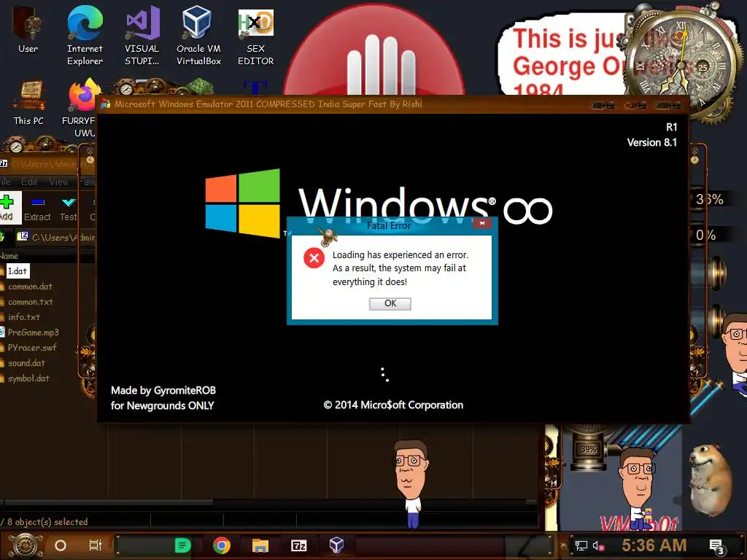
Task: Open the Edit menu in 7-Zip
Action: (29, 182)
